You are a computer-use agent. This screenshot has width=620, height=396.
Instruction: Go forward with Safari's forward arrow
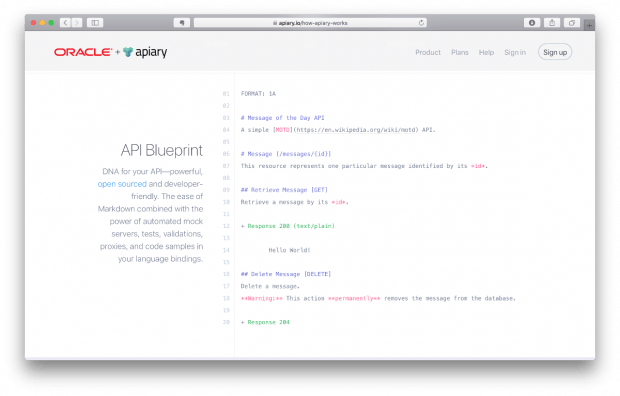point(77,23)
